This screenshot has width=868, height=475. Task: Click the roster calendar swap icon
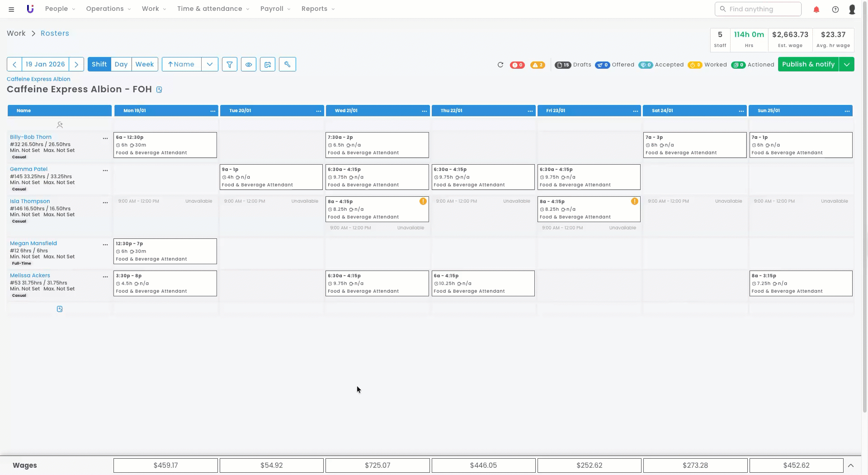click(268, 64)
